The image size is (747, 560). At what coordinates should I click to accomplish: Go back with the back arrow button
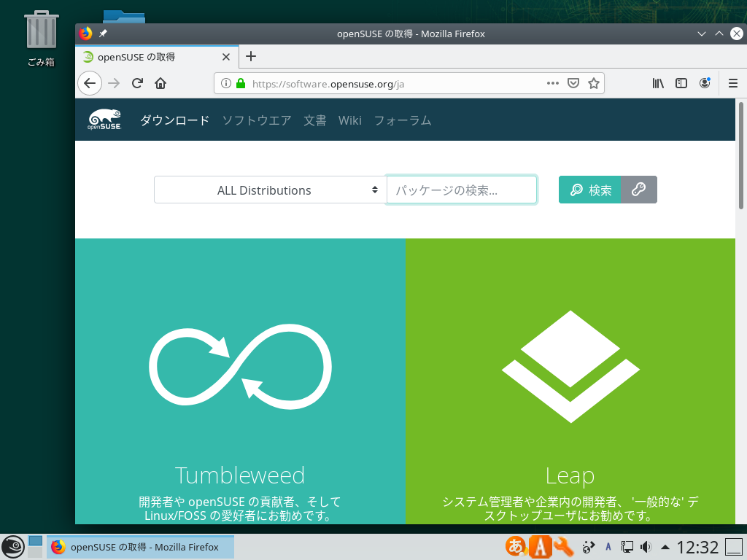pos(90,83)
